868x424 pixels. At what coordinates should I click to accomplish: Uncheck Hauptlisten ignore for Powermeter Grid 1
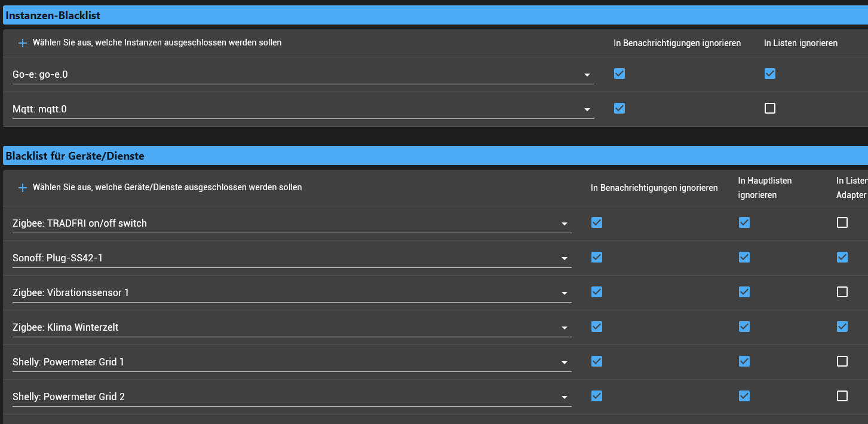(744, 361)
